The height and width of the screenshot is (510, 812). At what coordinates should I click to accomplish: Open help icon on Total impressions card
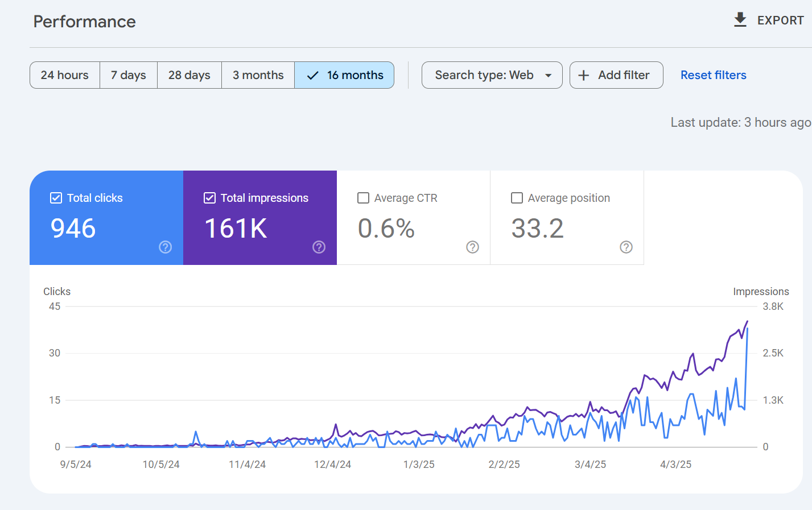319,247
